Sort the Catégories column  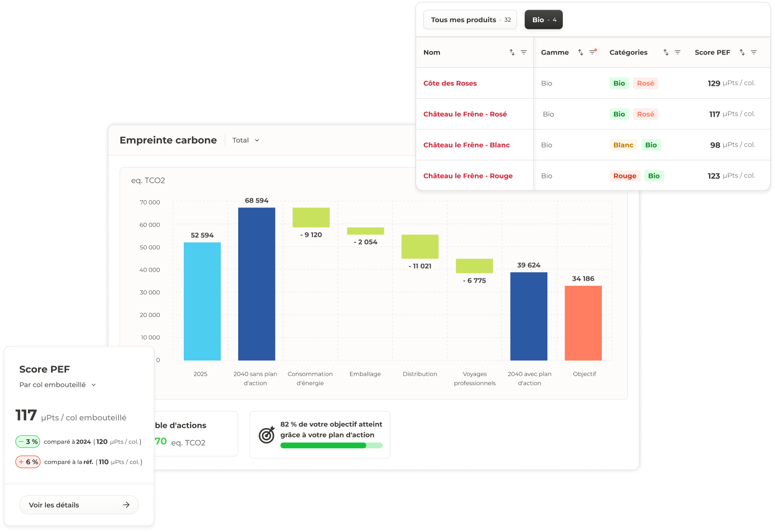[666, 53]
